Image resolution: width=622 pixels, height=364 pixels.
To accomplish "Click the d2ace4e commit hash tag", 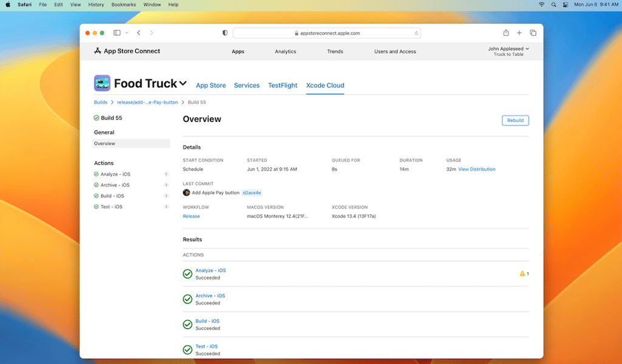I will (x=252, y=192).
